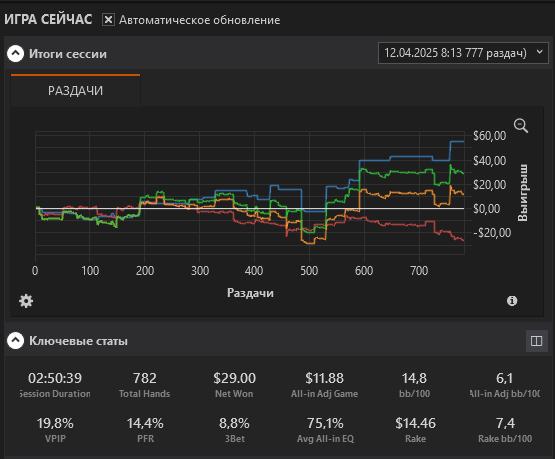555x459 pixels.
Task: Click the ИГРА СЕЙЧАС heading
Action: coord(48,19)
